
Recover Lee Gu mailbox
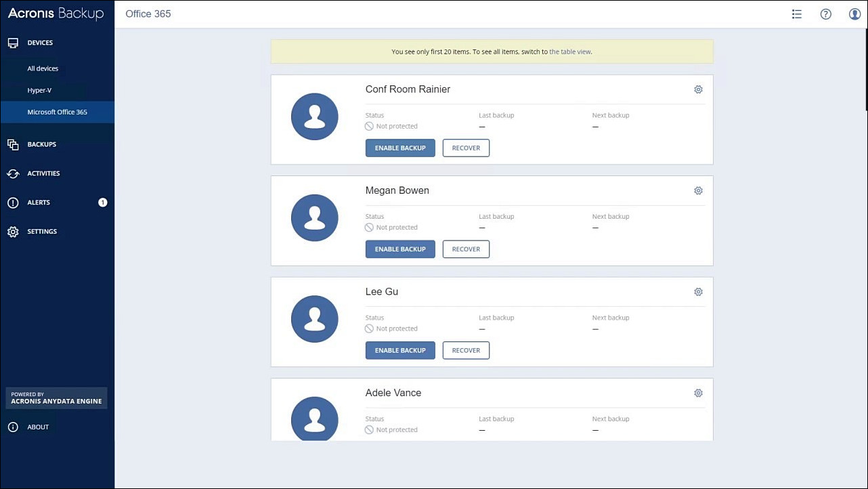point(466,350)
